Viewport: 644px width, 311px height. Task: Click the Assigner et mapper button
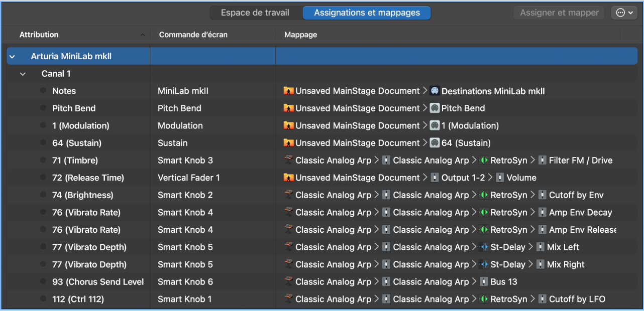pos(559,13)
